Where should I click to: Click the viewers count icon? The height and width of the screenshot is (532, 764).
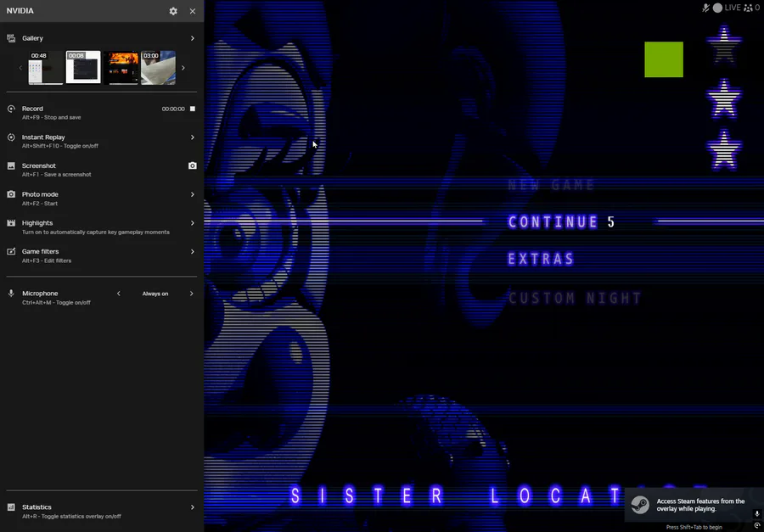748,8
